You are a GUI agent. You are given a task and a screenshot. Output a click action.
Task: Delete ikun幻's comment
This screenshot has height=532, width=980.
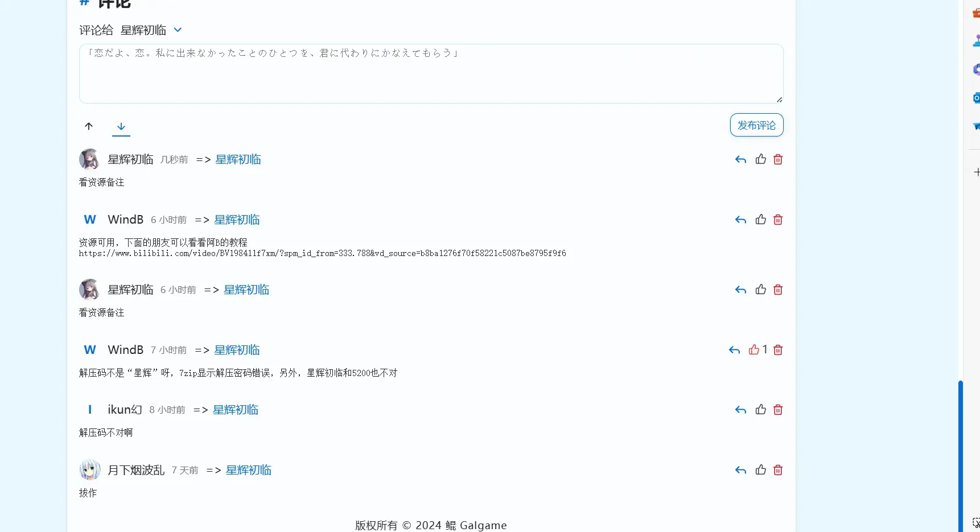click(778, 410)
